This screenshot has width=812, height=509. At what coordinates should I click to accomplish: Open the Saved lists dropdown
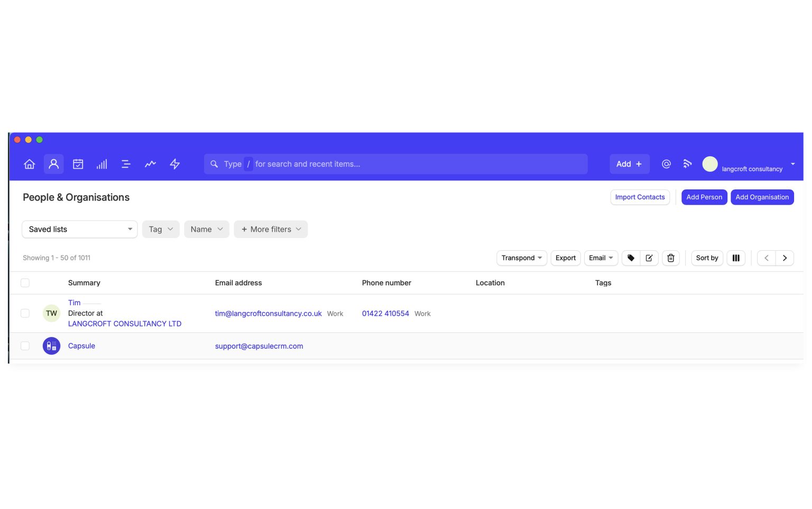(79, 229)
